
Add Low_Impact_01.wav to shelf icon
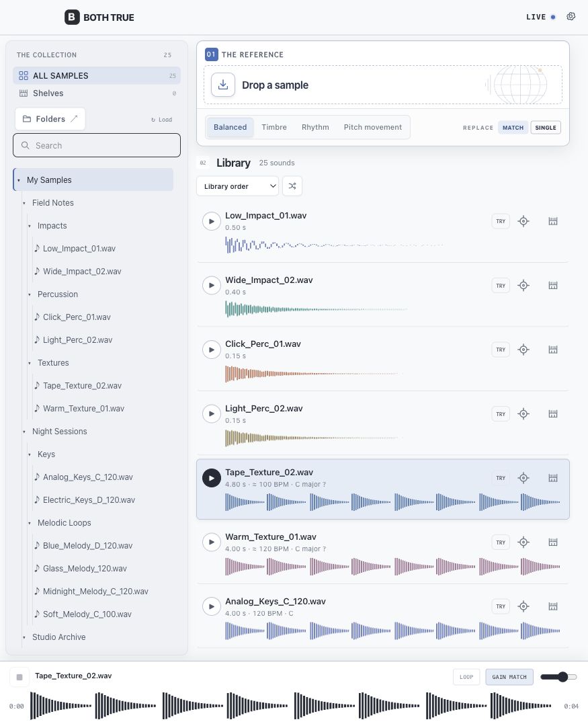coord(553,221)
